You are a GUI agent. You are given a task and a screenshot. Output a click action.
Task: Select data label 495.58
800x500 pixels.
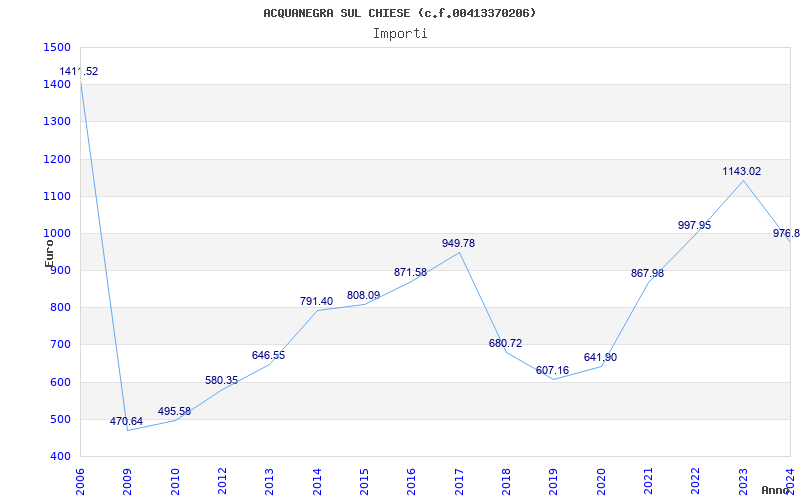174,411
